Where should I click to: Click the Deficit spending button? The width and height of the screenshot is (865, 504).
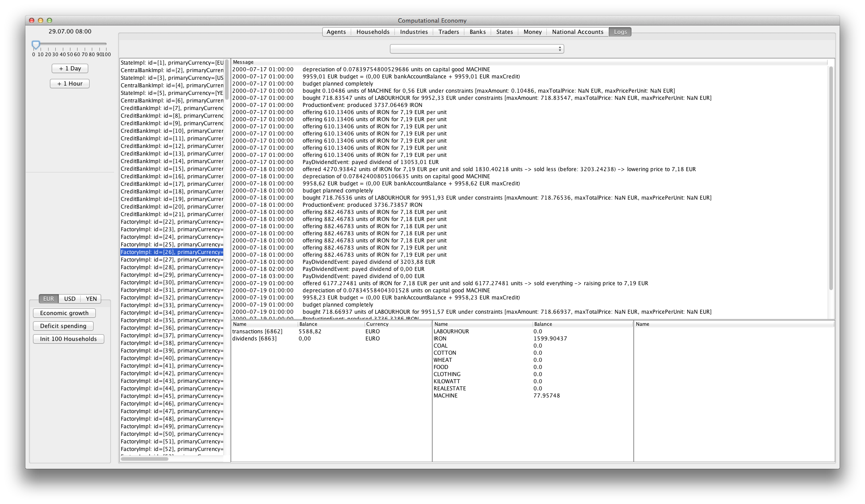pos(63,326)
